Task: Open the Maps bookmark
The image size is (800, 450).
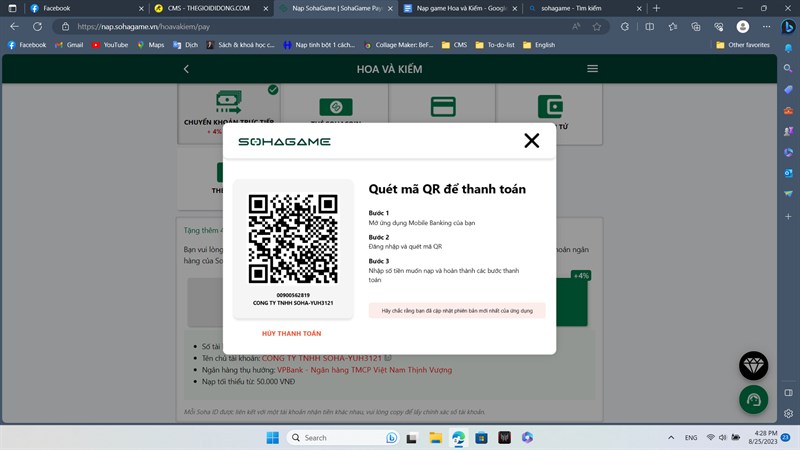Action: pos(151,45)
